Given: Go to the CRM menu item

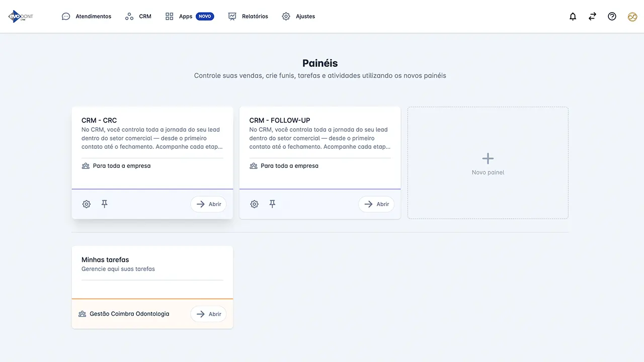Looking at the screenshot, I should [138, 17].
